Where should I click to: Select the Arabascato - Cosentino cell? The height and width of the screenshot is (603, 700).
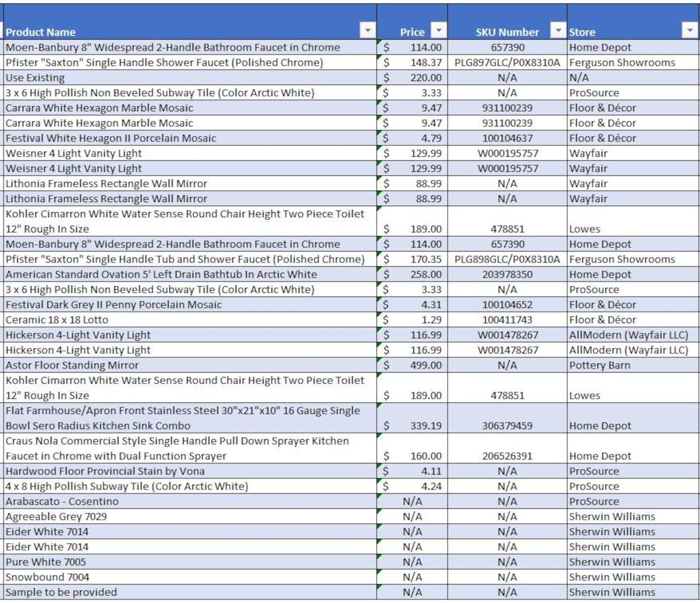(x=190, y=501)
